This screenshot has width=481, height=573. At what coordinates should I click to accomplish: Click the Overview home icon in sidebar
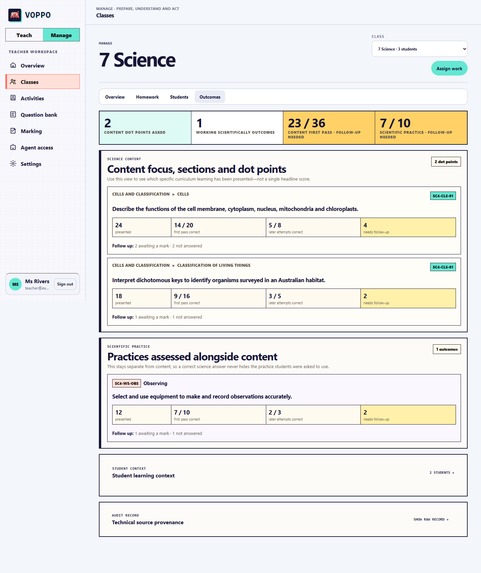coord(13,65)
